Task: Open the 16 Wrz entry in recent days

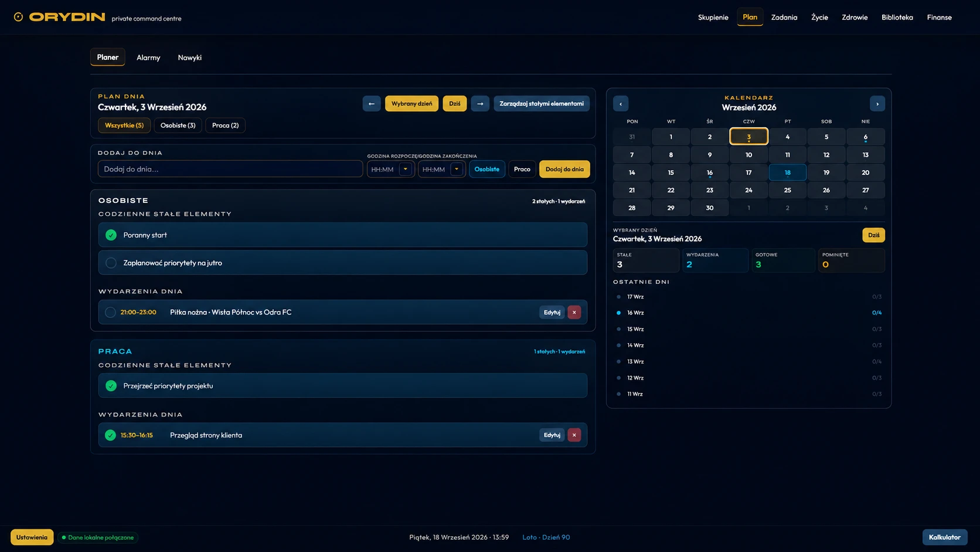Action: pyautogui.click(x=748, y=313)
